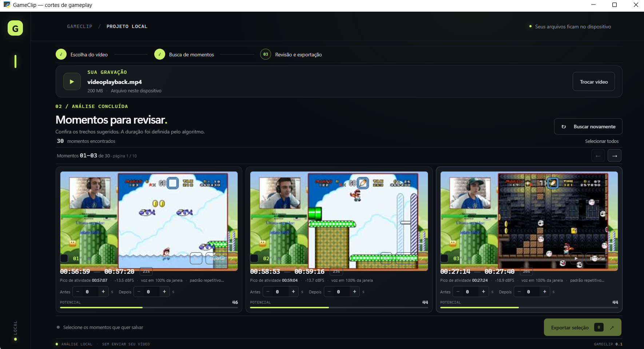This screenshot has width=644, height=349.
Task: Select the checkbox for moment 03
Action: (444, 258)
